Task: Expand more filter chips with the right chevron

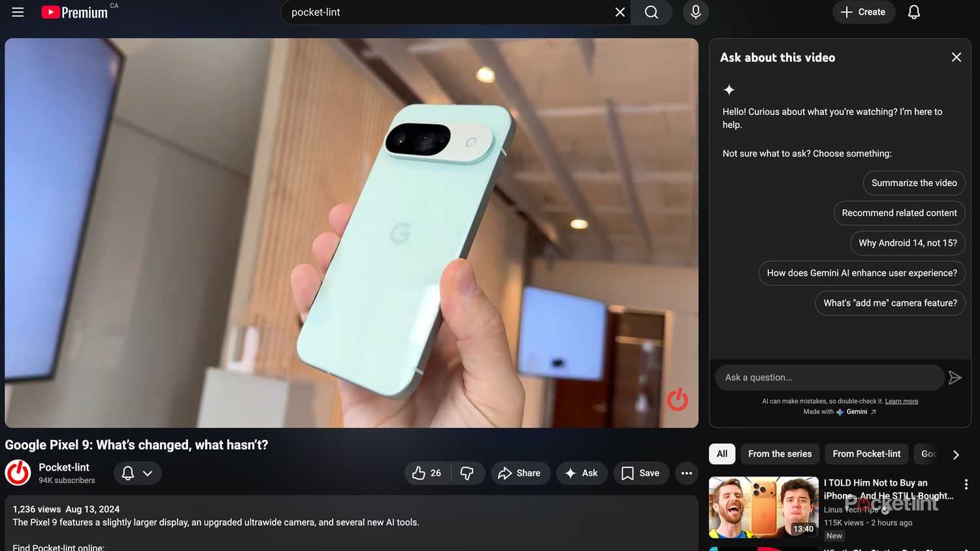Action: [x=956, y=454]
